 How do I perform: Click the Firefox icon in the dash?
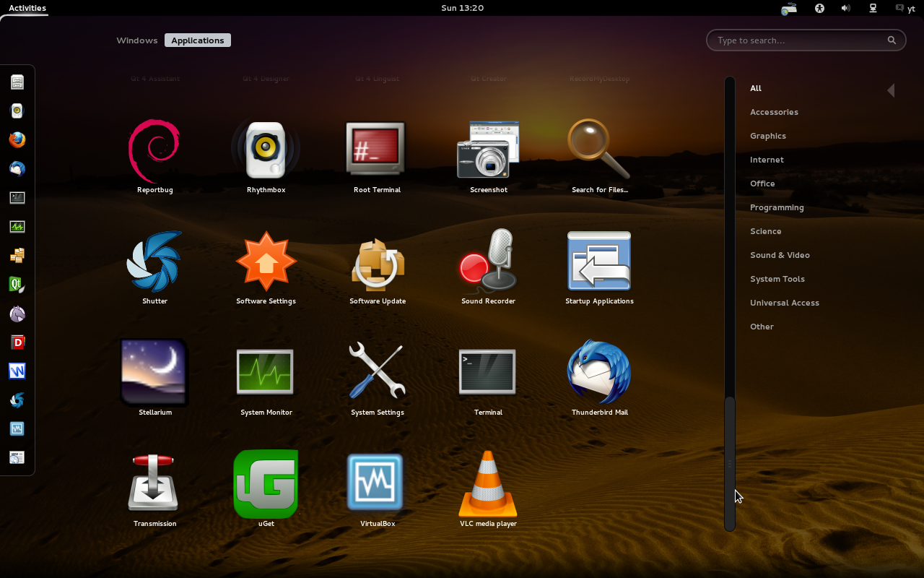(17, 140)
